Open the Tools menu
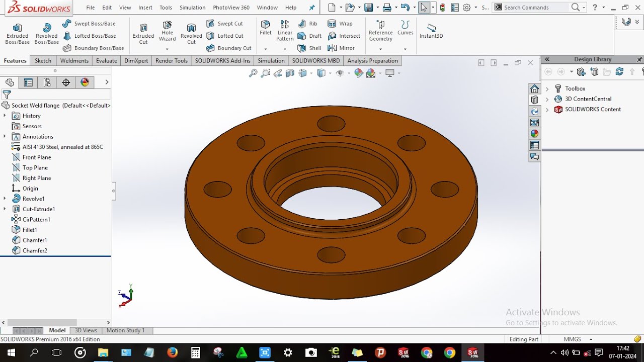644x362 pixels. click(x=166, y=8)
